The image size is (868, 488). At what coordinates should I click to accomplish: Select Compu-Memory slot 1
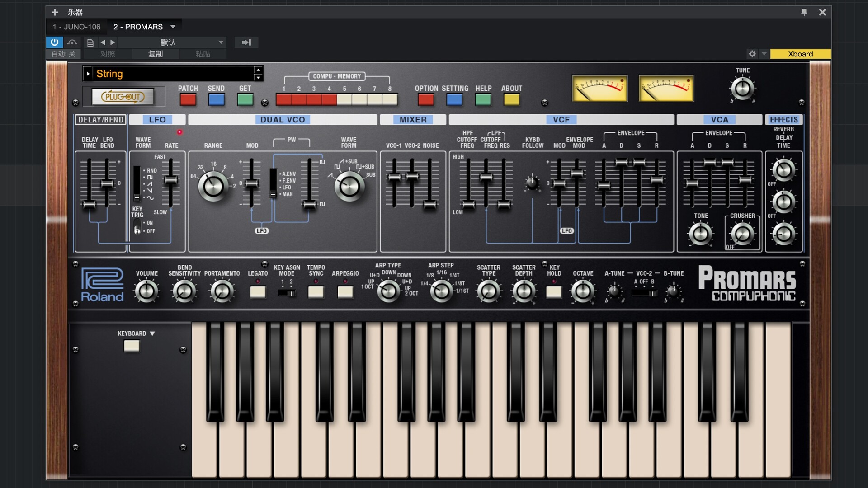click(x=283, y=99)
